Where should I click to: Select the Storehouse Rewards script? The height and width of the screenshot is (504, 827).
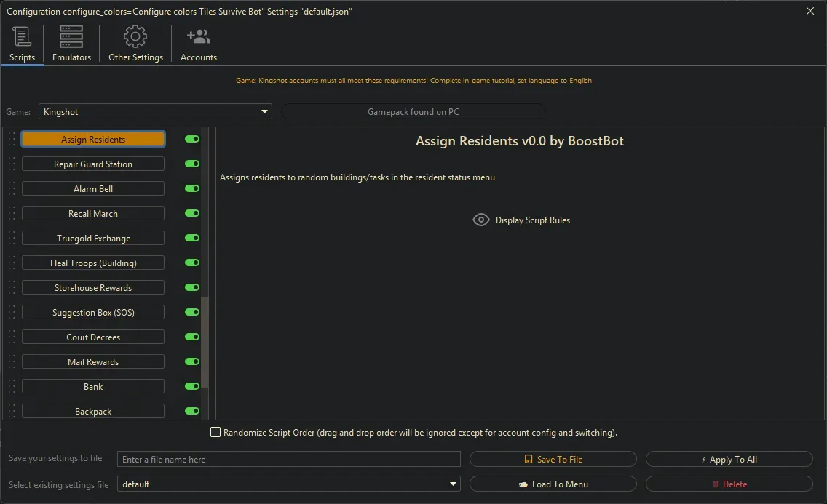pos(92,287)
